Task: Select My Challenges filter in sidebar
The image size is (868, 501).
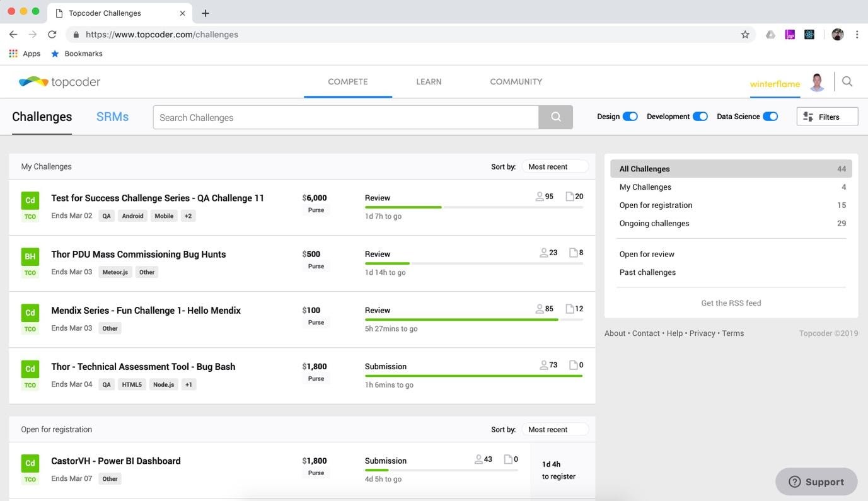Action: click(731, 187)
